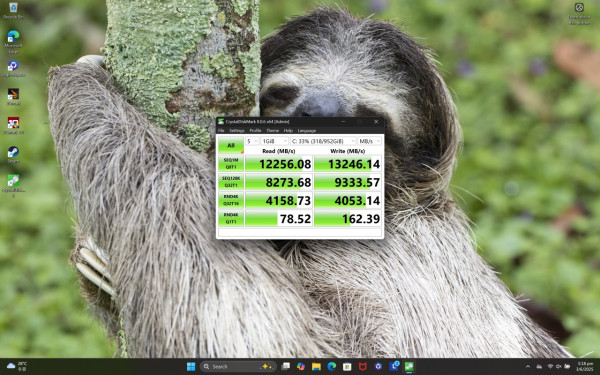Start all benchmarks with the All button
Image resolution: width=600 pixels, height=375 pixels.
(231, 145)
